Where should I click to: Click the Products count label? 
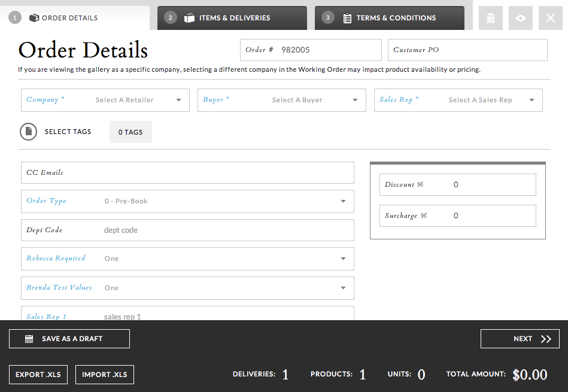(x=332, y=374)
